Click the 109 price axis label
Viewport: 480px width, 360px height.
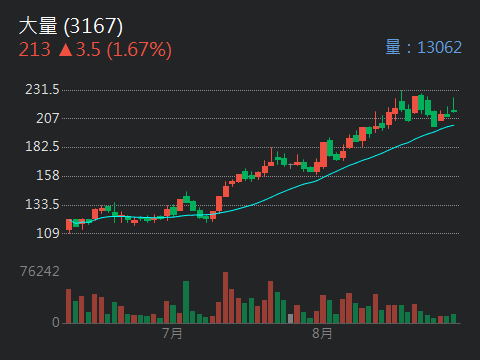48,233
